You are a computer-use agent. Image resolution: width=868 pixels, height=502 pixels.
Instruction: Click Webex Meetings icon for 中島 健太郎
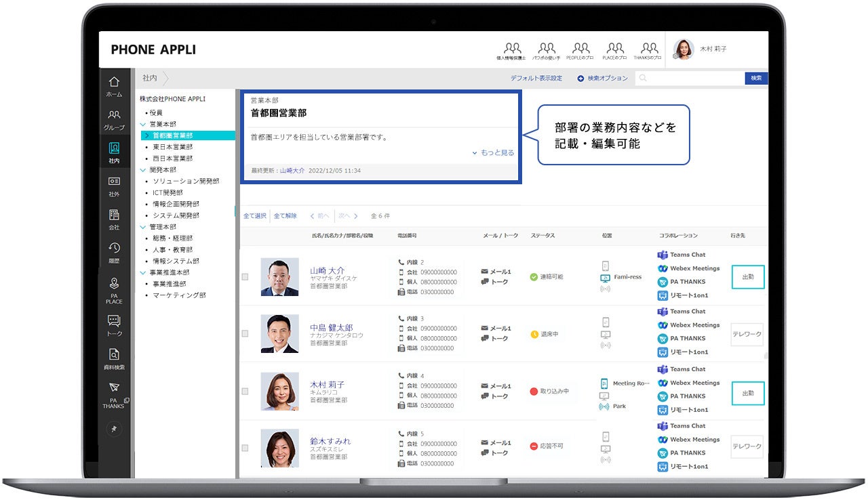click(663, 325)
